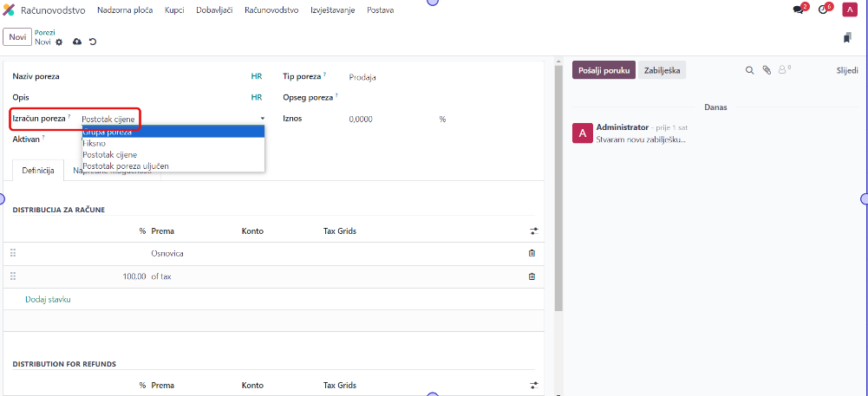Select Fiksno in the Izračun poreza list
This screenshot has height=396, width=868.
coord(95,143)
